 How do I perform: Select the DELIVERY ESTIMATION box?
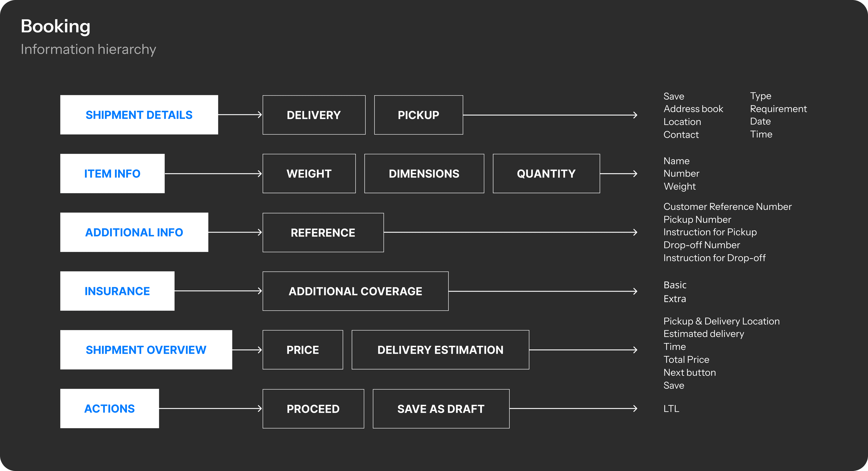coord(440,350)
